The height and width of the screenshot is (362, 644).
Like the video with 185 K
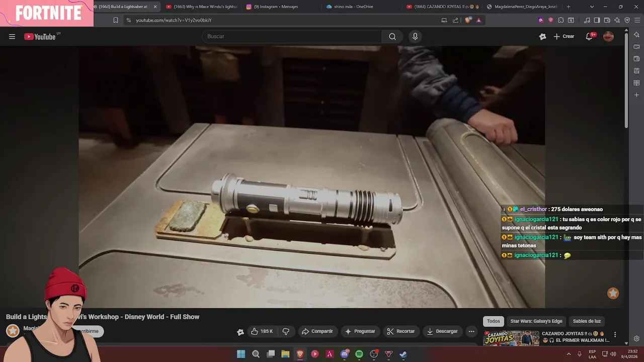[x=262, y=331]
